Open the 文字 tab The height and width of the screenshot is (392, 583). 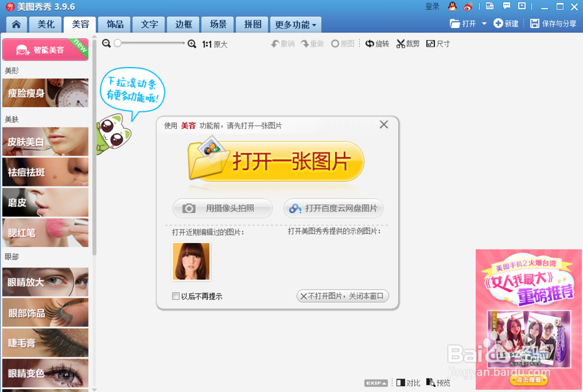[149, 24]
